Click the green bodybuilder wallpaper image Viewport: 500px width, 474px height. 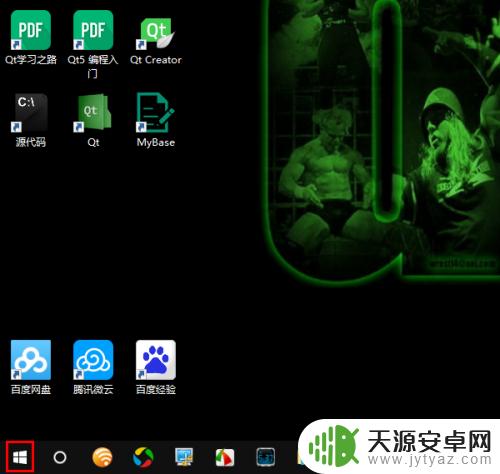(382, 140)
